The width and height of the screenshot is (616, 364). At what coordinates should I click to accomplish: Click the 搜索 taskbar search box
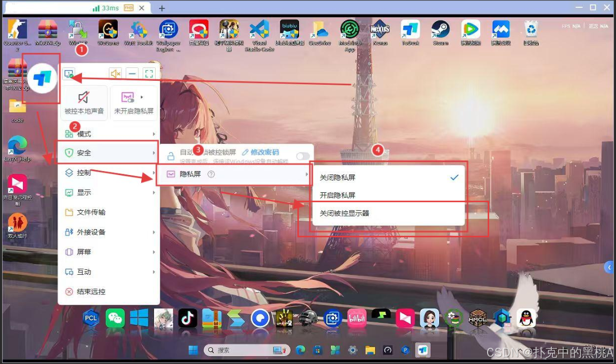click(247, 350)
